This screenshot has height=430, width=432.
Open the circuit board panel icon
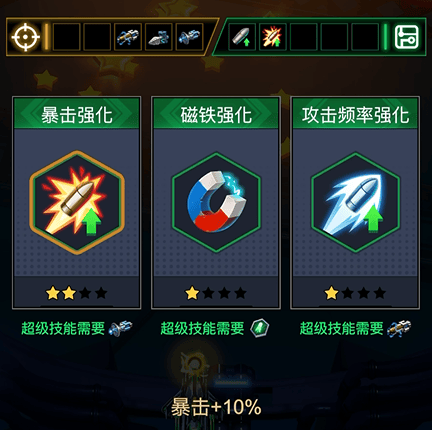[406, 37]
